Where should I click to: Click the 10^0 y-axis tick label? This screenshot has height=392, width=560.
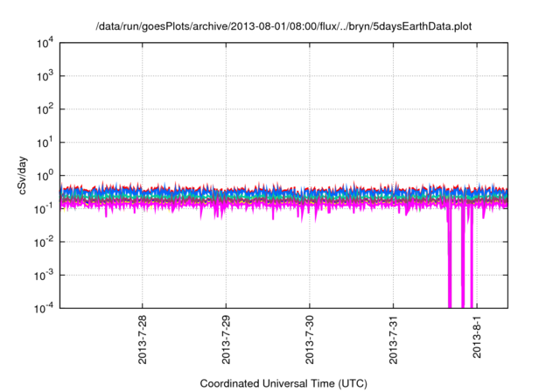coord(45,176)
